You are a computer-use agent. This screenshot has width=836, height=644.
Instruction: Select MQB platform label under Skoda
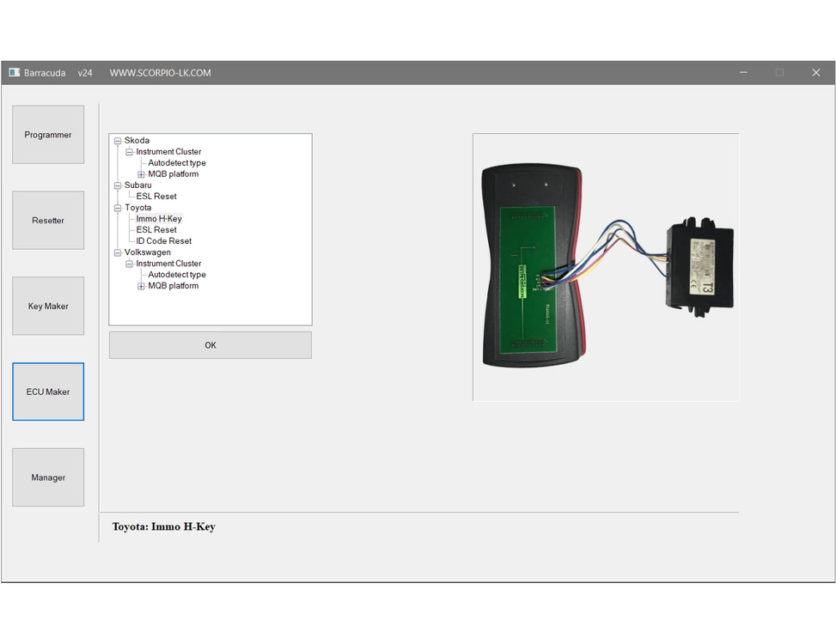pos(174,174)
